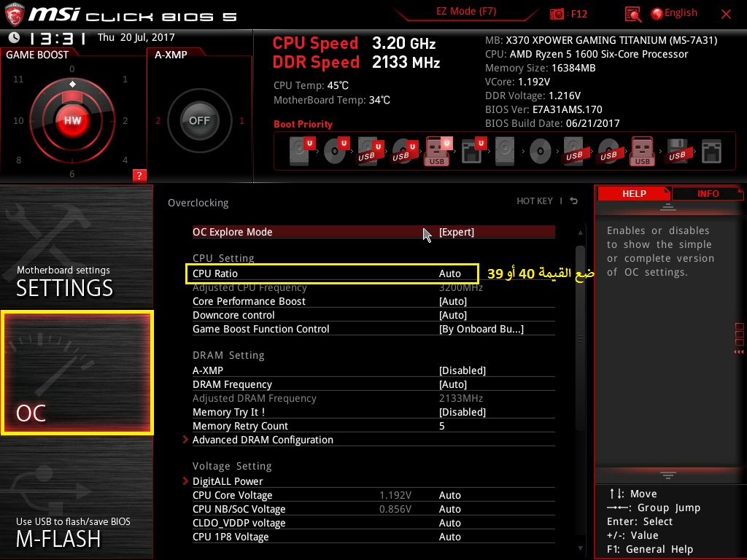Select the UEFI hard disk boot device icon
747x560 pixels.
pyautogui.click(x=302, y=151)
